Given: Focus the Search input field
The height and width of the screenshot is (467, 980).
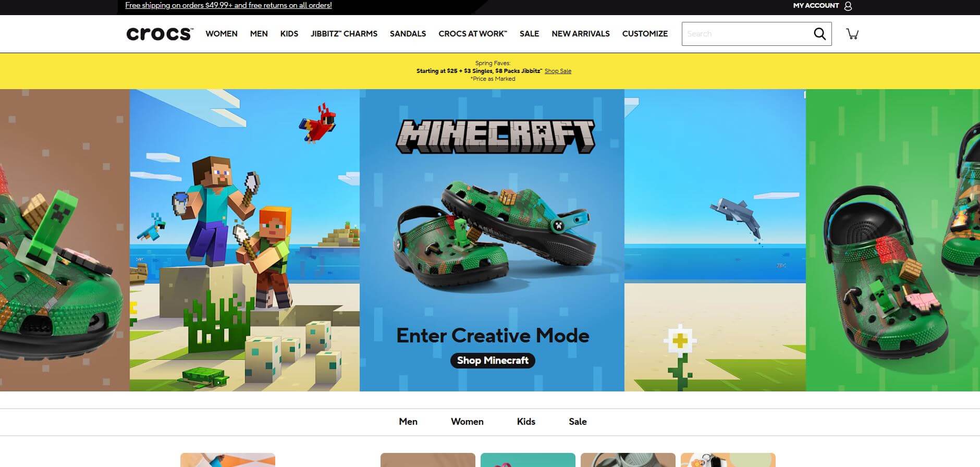Looking at the screenshot, I should [x=745, y=34].
